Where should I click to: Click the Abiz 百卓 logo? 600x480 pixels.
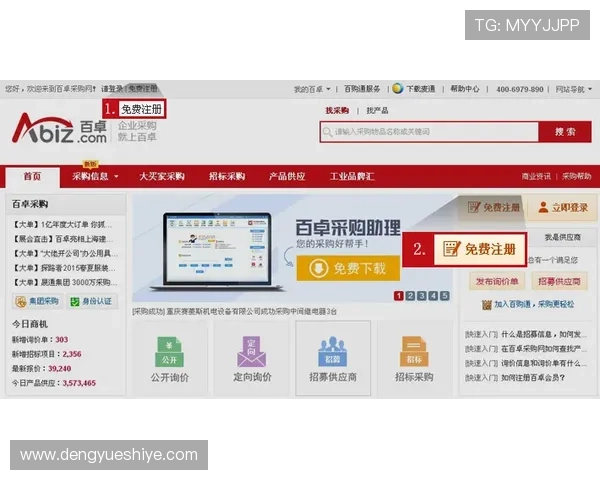click(59, 128)
